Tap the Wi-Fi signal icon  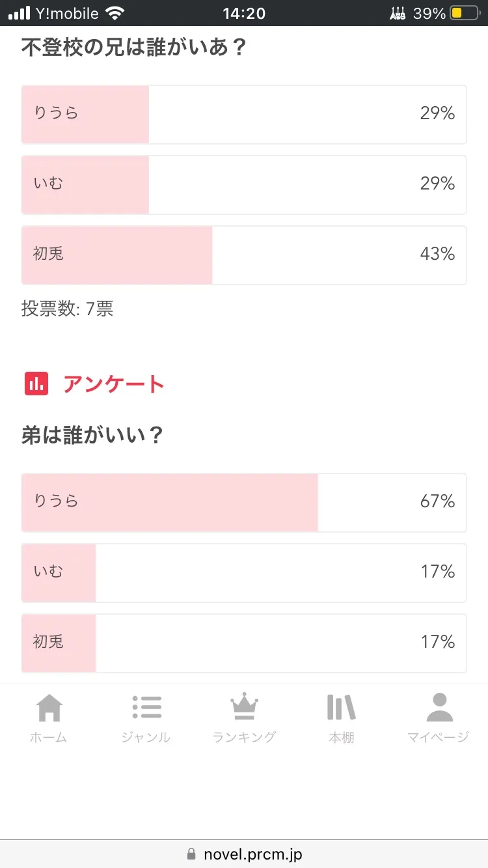click(115, 13)
